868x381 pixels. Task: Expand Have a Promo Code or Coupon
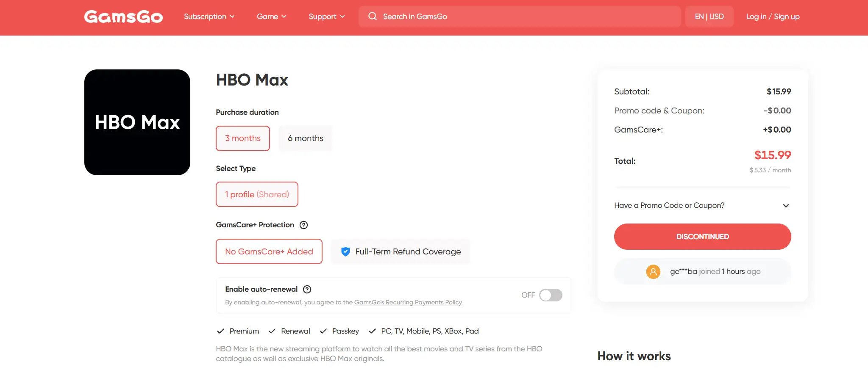tap(702, 205)
